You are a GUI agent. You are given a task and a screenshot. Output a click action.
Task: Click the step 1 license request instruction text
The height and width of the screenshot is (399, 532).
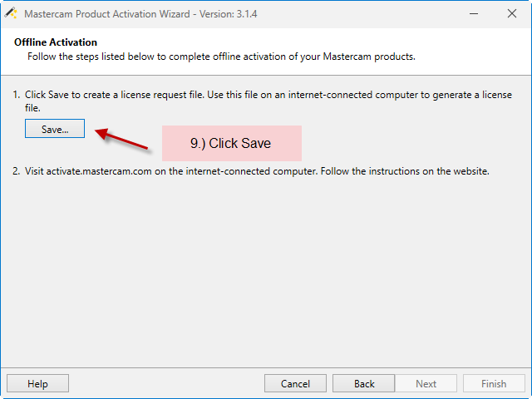268,101
